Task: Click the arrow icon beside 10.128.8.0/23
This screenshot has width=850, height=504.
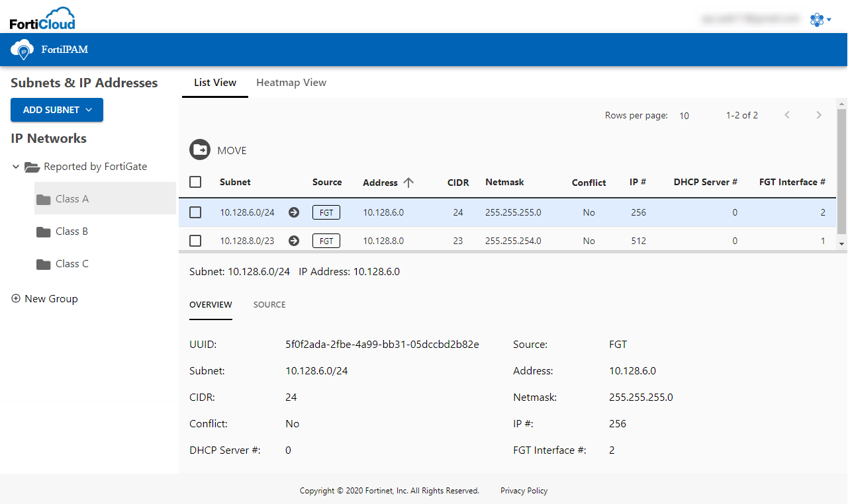Action: (294, 241)
